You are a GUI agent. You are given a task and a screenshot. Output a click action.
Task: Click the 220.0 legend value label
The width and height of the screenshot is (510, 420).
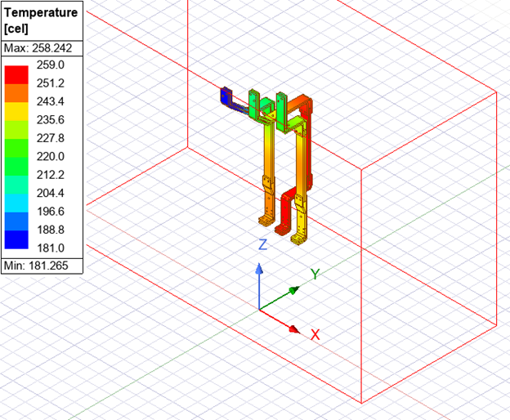click(51, 156)
